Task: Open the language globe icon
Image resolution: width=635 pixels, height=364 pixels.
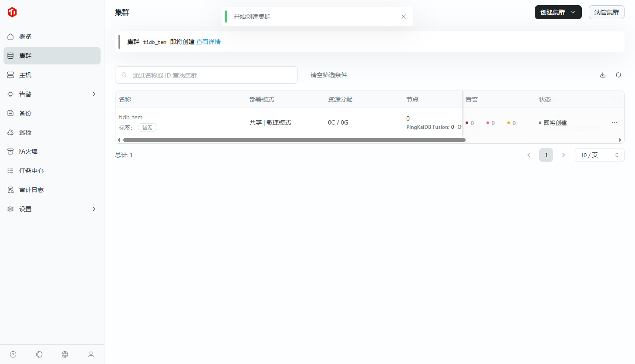Action: pyautogui.click(x=65, y=354)
